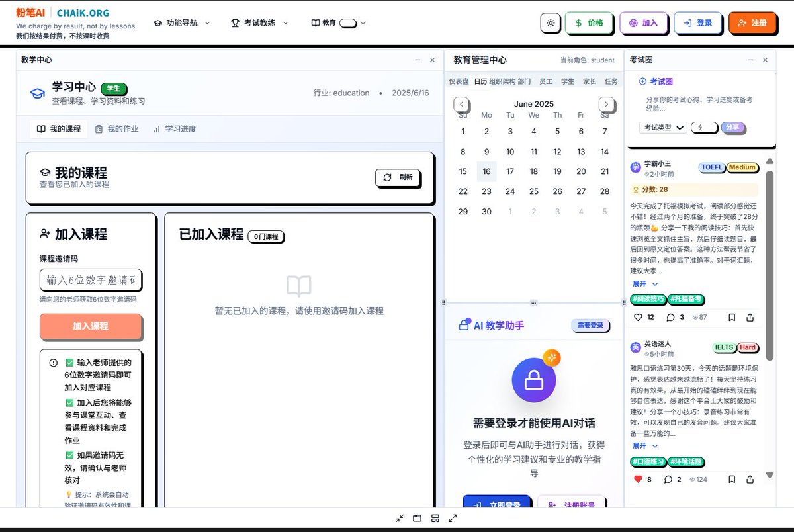Click the 加入课程 button
The width and height of the screenshot is (794, 532).
pos(91,326)
